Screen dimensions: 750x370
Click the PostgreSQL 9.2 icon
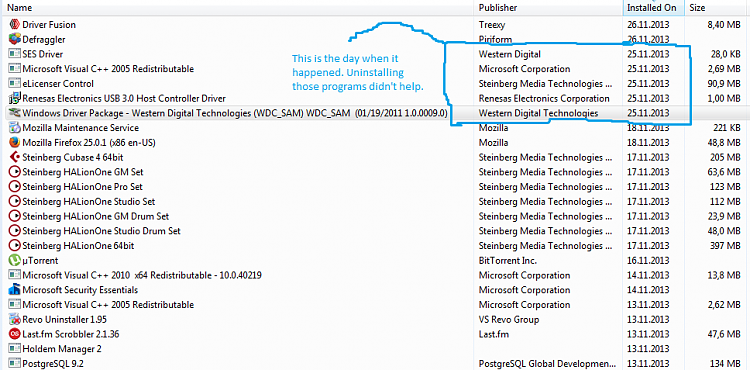[x=15, y=364]
